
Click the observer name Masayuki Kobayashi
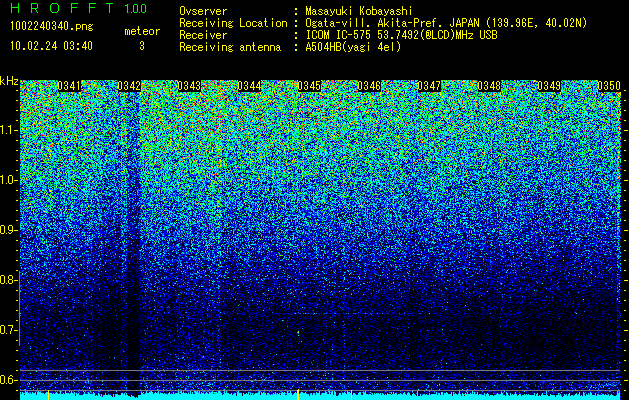(359, 11)
